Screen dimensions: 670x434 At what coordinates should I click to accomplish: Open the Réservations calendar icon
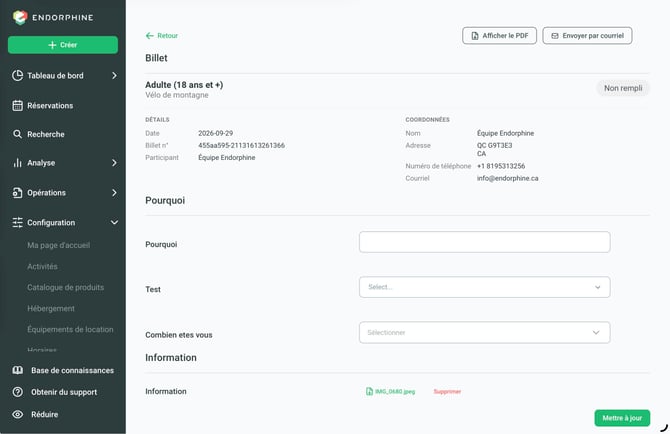18,106
